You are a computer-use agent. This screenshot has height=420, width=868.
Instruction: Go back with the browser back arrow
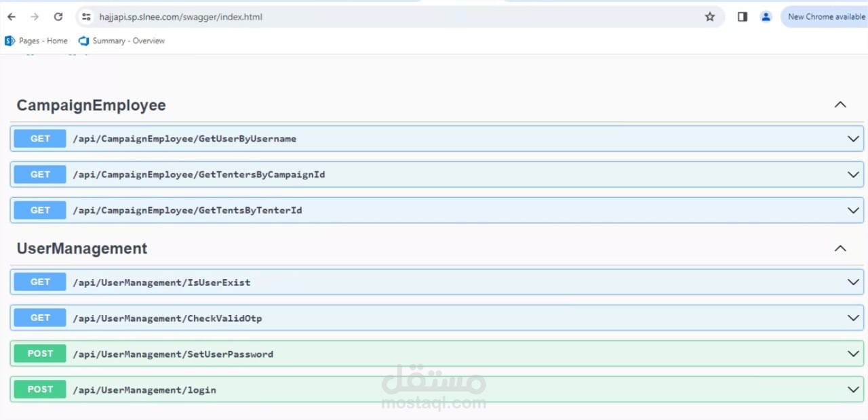click(x=12, y=17)
